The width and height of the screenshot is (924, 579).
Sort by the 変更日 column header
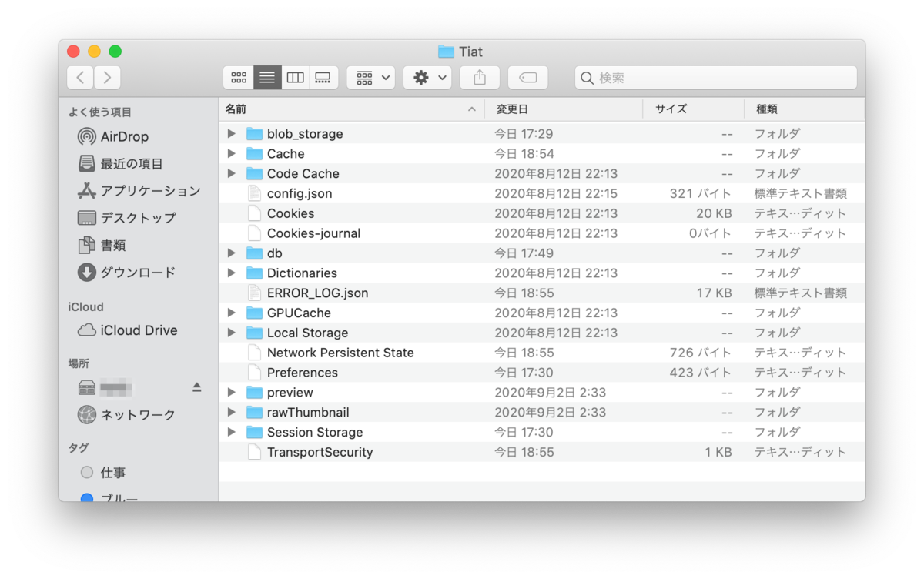pyautogui.click(x=564, y=109)
